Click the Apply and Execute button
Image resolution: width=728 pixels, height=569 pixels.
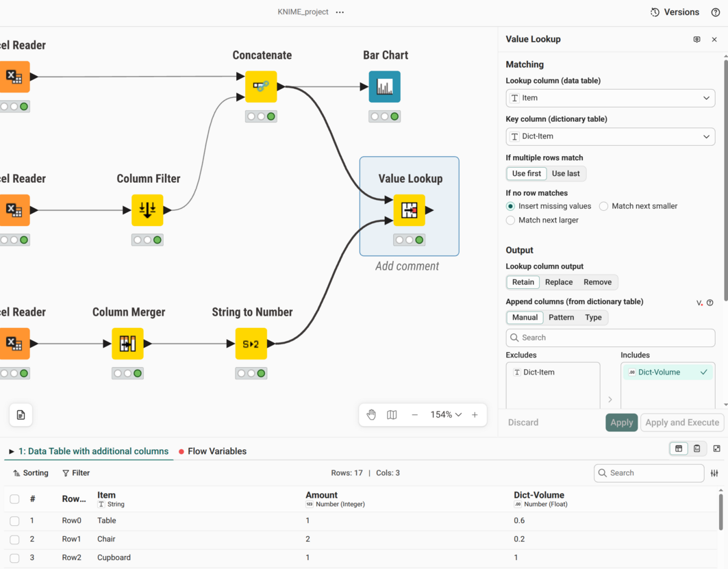click(x=682, y=422)
